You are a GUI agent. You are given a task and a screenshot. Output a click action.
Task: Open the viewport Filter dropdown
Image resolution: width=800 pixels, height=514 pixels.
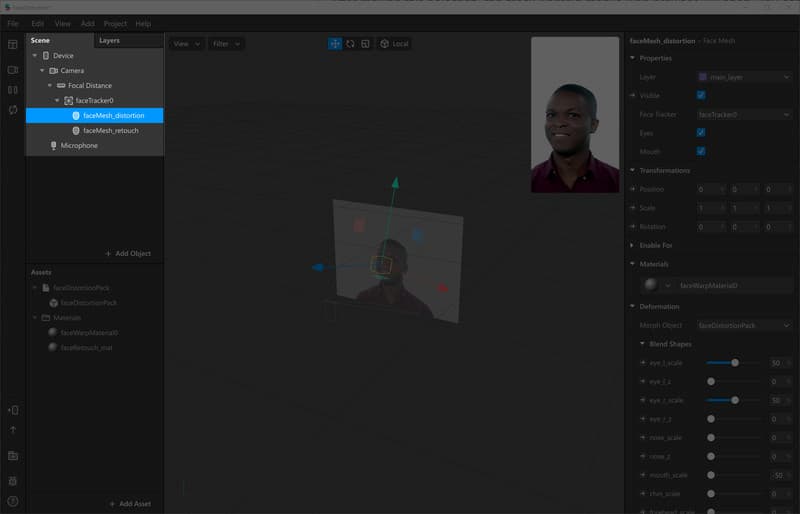226,44
